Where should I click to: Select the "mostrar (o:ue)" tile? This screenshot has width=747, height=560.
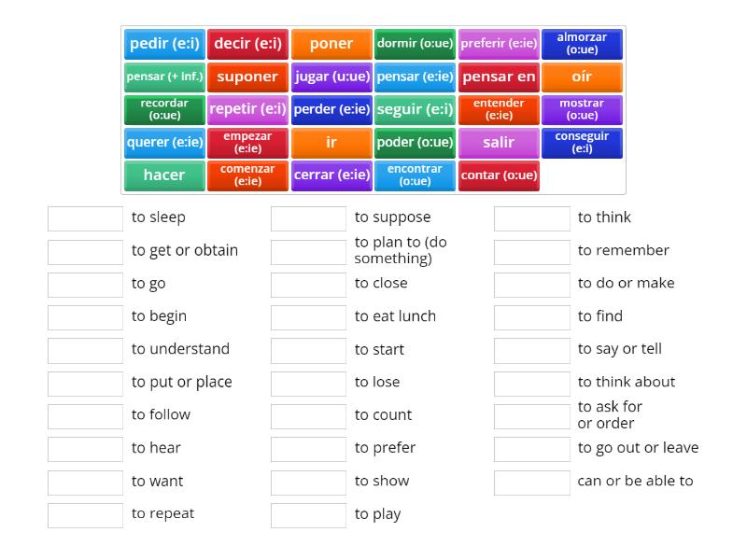tap(582, 109)
